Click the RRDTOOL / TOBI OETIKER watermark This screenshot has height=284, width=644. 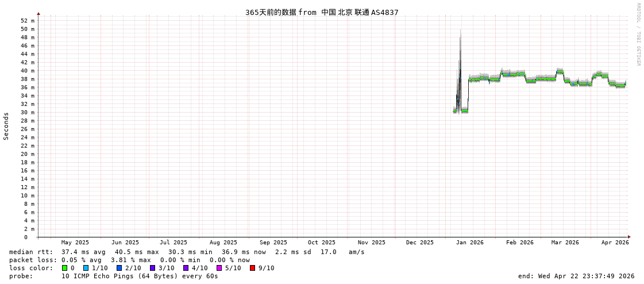pyautogui.click(x=638, y=34)
